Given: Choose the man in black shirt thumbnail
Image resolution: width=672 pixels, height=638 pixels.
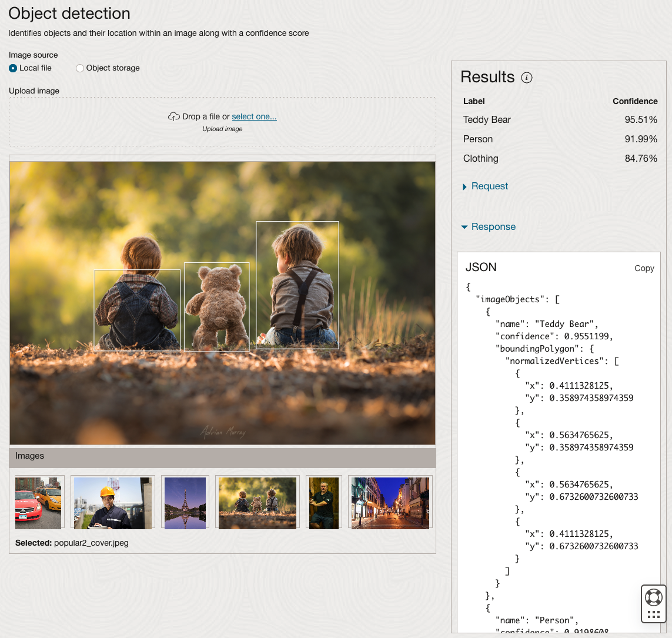Looking at the screenshot, I should (x=324, y=503).
